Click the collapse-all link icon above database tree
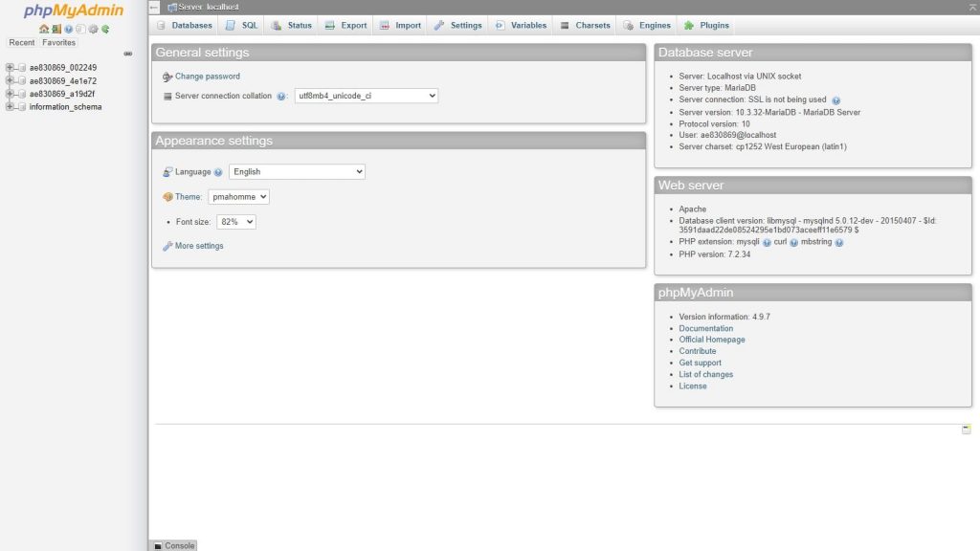980x551 pixels. tap(128, 54)
